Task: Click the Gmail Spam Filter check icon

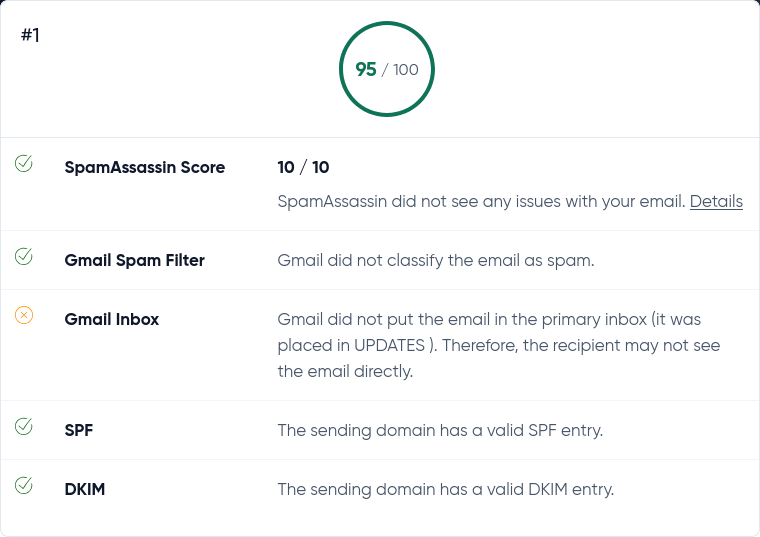Action: (24, 256)
